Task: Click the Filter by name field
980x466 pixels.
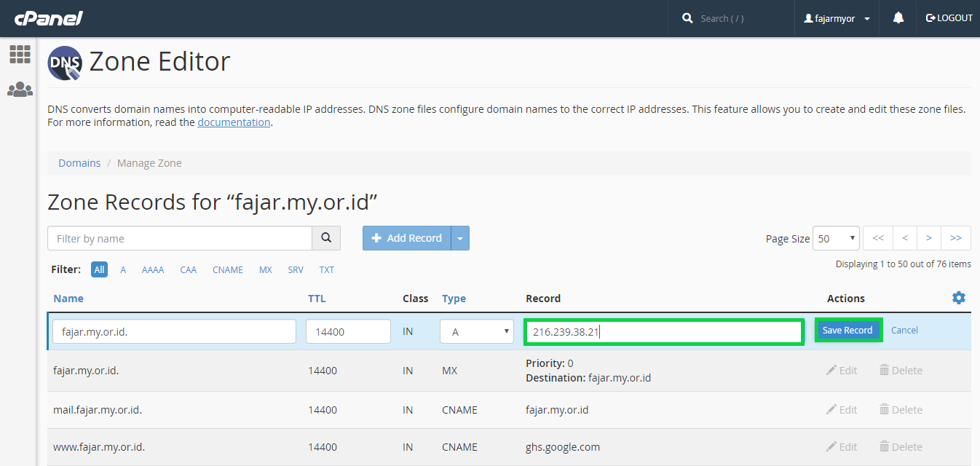Action: tap(180, 238)
